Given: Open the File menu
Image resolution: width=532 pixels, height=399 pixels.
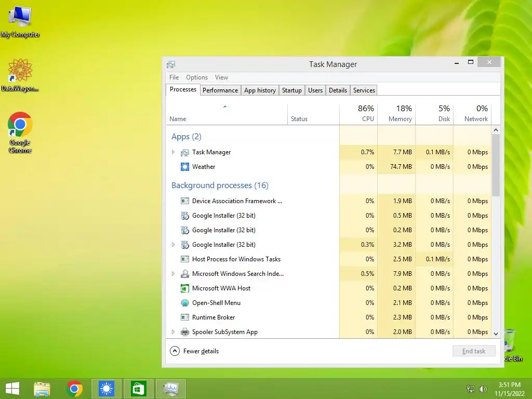Looking at the screenshot, I should click(174, 77).
